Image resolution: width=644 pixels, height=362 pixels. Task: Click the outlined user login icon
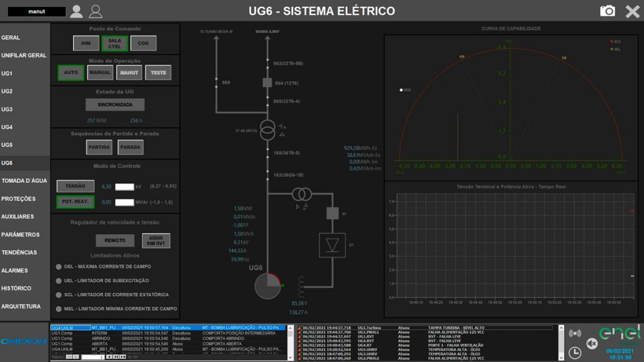click(96, 11)
